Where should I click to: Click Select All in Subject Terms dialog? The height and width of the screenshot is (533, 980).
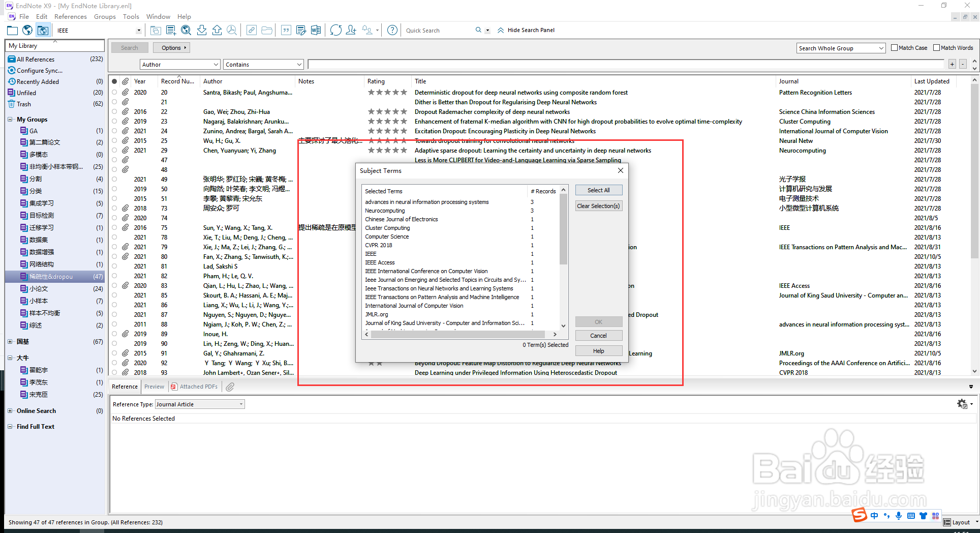coord(598,190)
